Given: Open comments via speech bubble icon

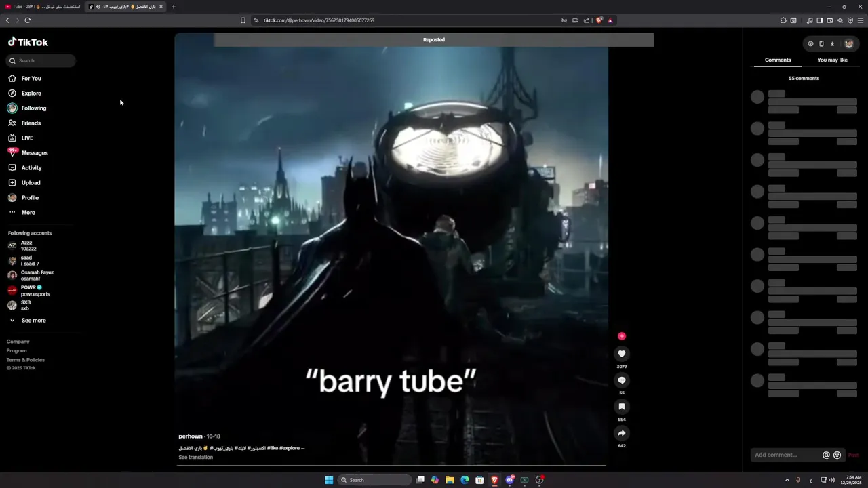Looking at the screenshot, I should (622, 380).
